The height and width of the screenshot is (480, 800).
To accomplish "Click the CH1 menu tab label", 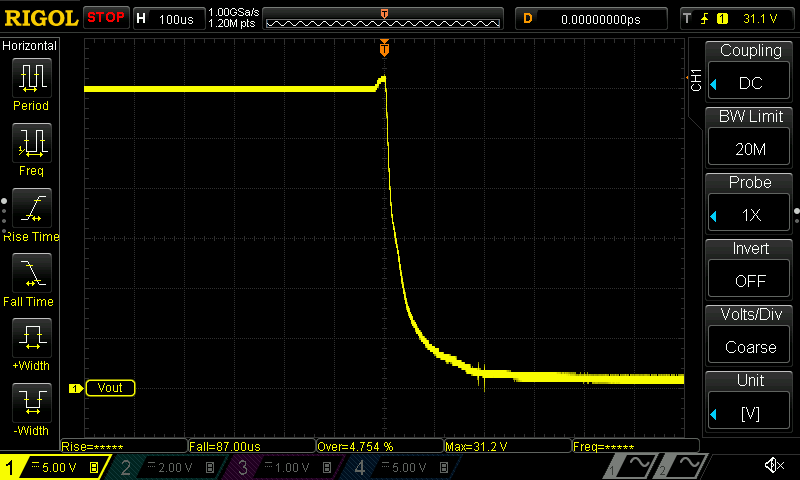I will point(696,80).
